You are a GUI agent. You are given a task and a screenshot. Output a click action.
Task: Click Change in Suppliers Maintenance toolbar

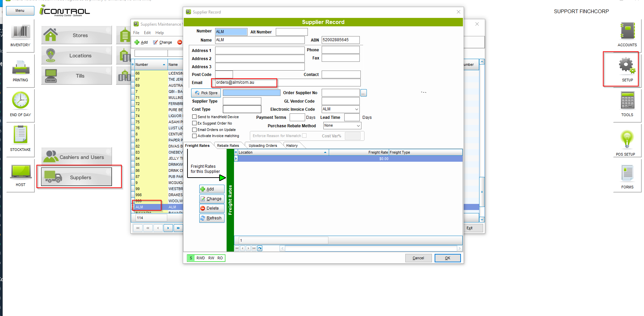(163, 42)
